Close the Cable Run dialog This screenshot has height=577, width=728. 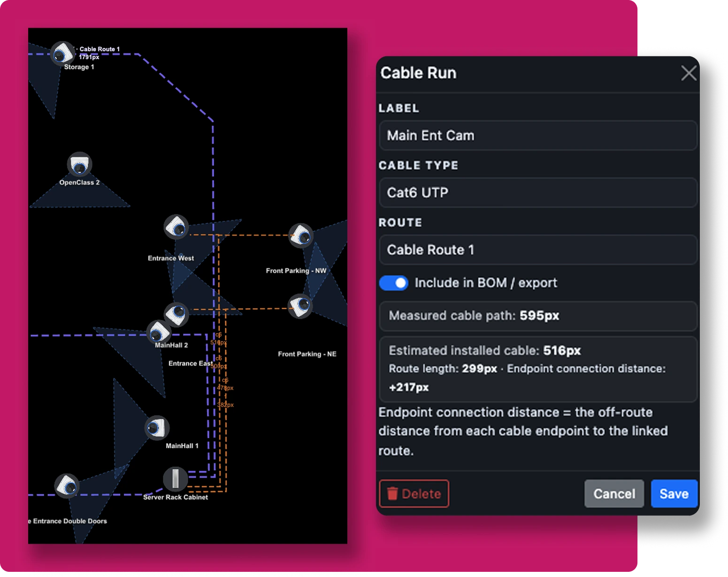click(689, 73)
